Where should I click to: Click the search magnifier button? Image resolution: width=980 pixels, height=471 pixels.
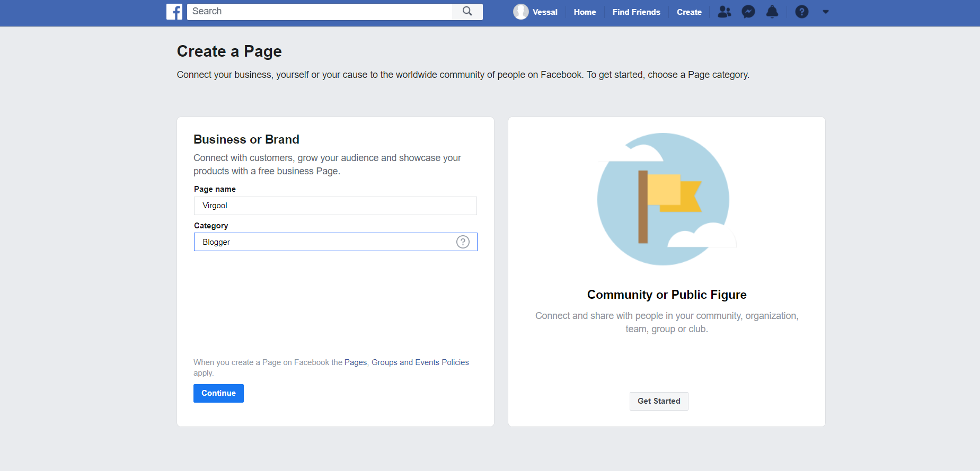tap(467, 12)
